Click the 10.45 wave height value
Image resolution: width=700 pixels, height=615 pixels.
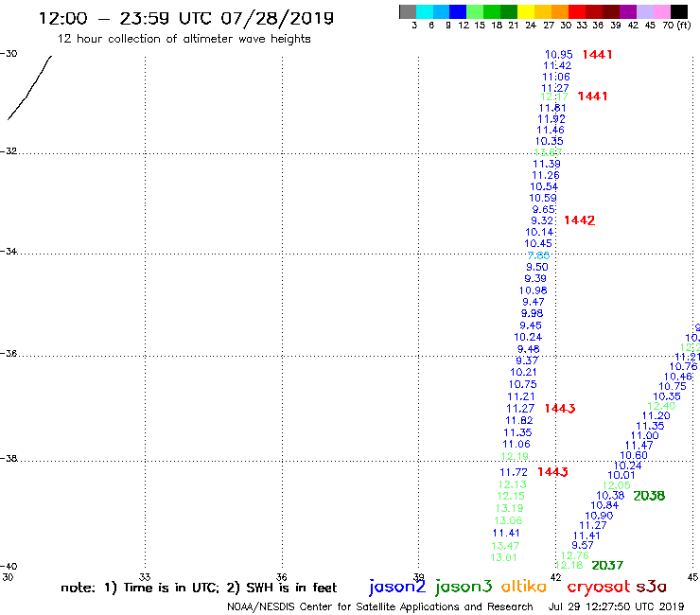click(x=538, y=243)
